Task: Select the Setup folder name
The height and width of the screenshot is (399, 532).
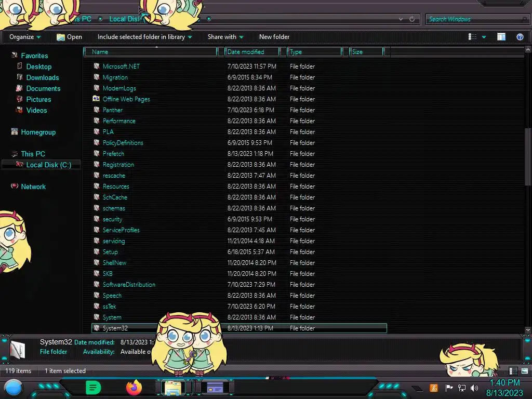Action: tap(110, 252)
